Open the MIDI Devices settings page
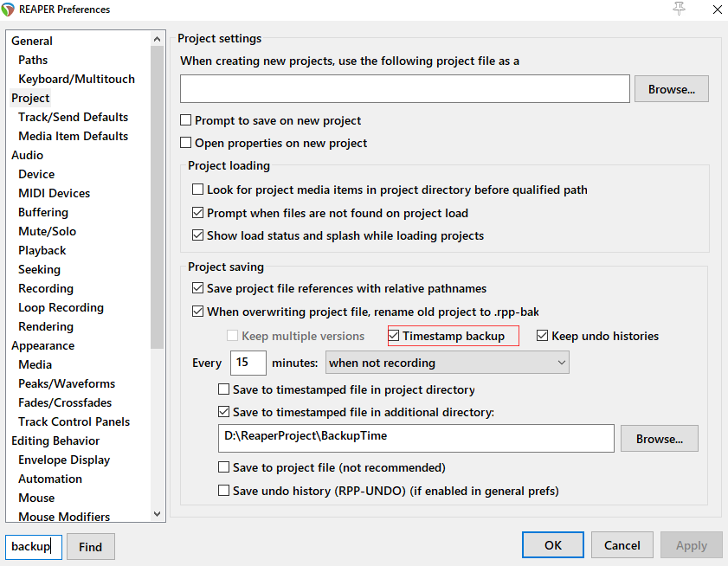This screenshot has width=728, height=566. pos(54,193)
